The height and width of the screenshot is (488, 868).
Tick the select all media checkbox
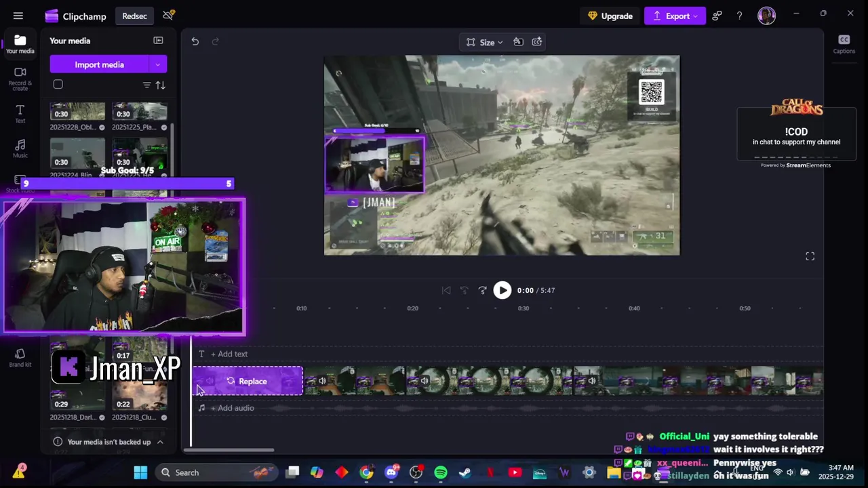point(58,85)
